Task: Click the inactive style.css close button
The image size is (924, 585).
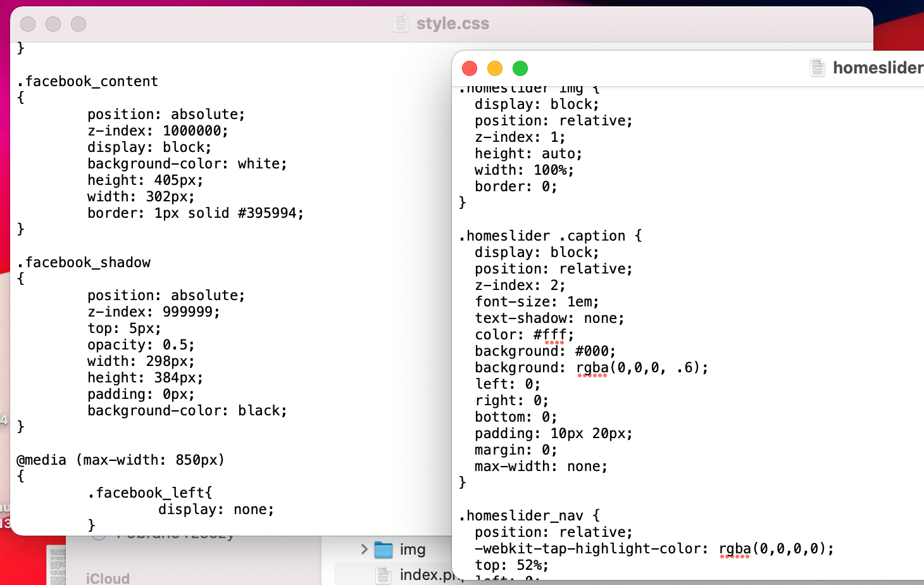Action: pyautogui.click(x=28, y=24)
